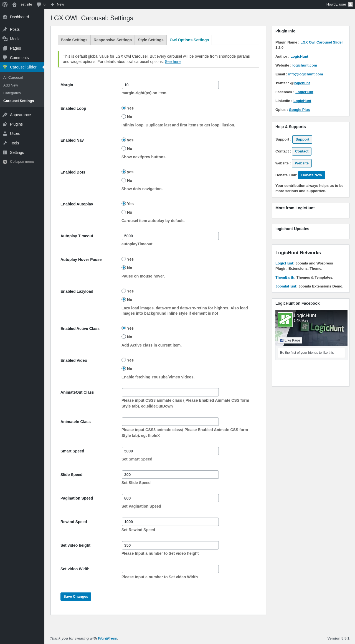Select Yes for Enabled Lazyload

[x=124, y=291]
